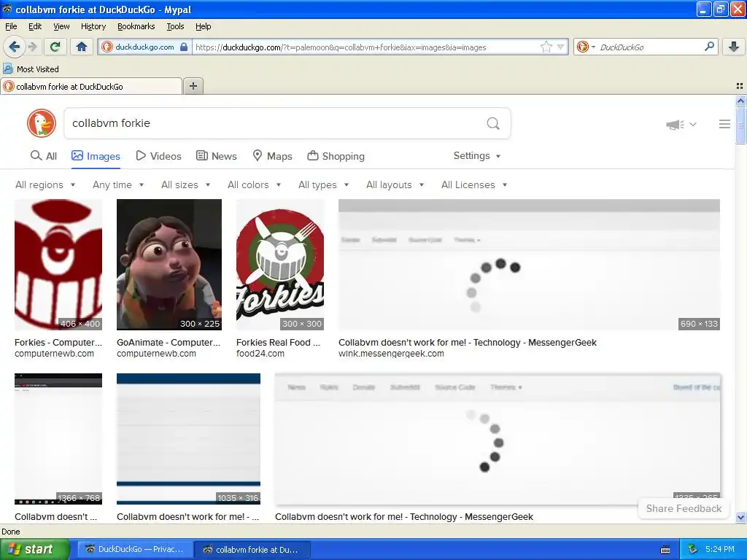The width and height of the screenshot is (747, 560).
Task: Click the Most Visited bookmarks icon
Action: pyautogui.click(x=8, y=69)
